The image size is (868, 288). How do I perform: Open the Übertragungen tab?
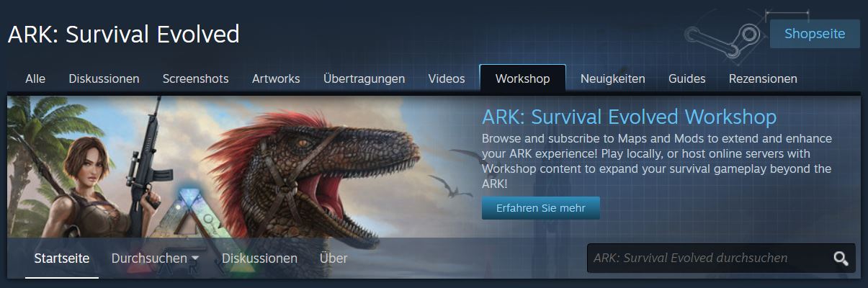click(364, 78)
